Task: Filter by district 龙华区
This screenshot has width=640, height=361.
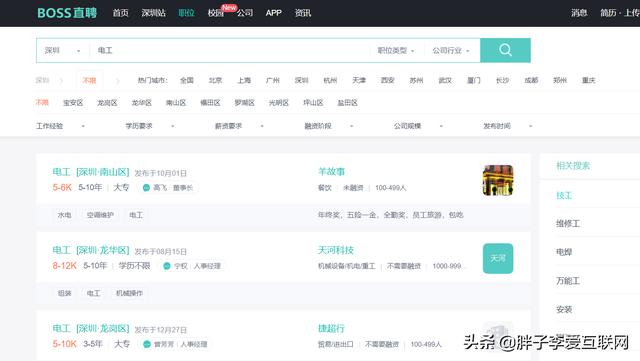Action: [142, 103]
